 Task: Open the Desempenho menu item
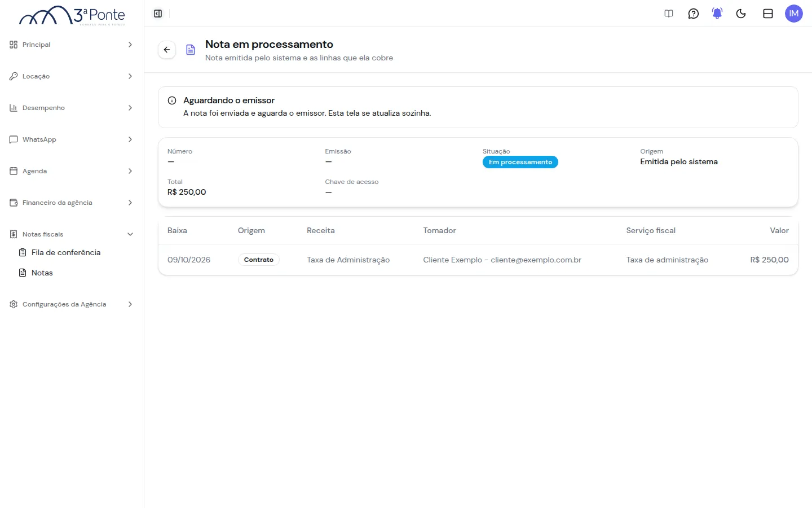pyautogui.click(x=72, y=108)
